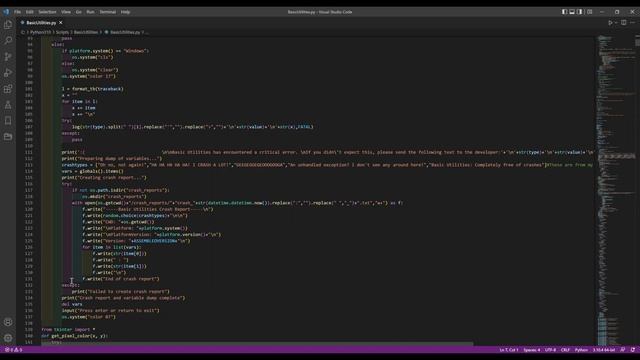The height and width of the screenshot is (360, 640).
Task: Click the BasicUtilities folder breadcrumb
Action: [x=86, y=32]
